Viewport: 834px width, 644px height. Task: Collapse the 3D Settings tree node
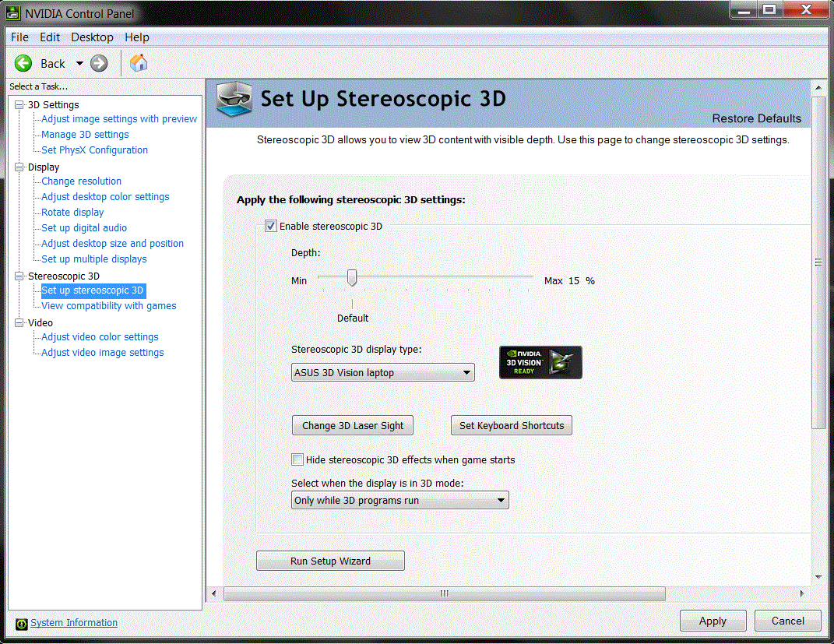19,105
